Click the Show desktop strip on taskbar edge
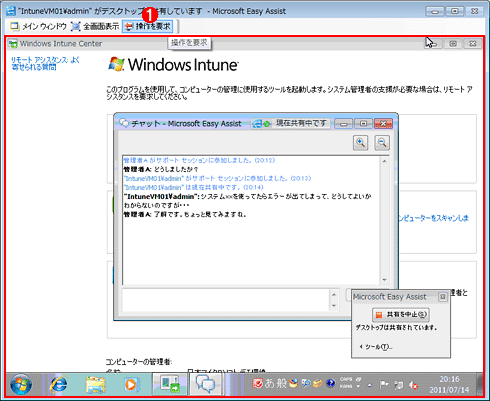Screen dimensions: 490x401 479,384
